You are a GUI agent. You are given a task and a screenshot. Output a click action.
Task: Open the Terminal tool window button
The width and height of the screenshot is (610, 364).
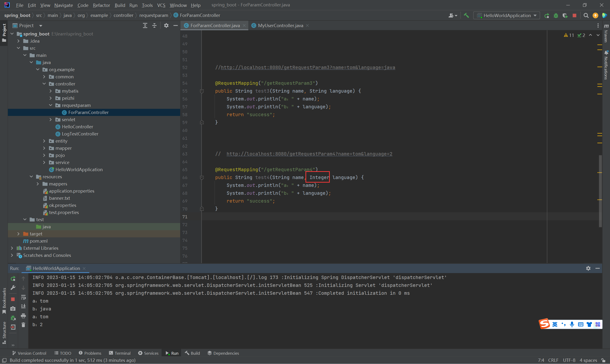120,353
